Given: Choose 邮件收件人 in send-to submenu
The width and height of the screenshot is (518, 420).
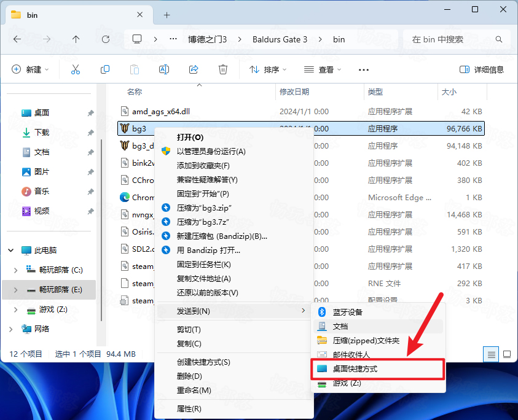Looking at the screenshot, I should click(378, 355).
